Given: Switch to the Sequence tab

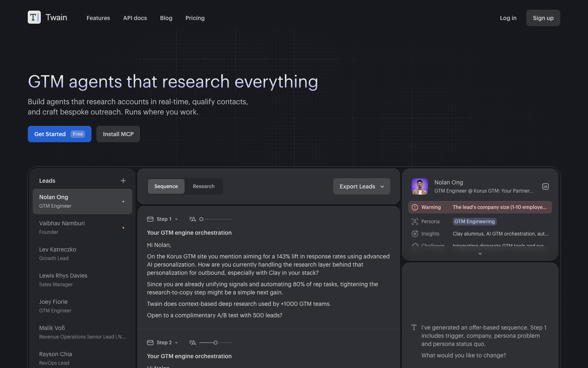Looking at the screenshot, I should [166, 186].
